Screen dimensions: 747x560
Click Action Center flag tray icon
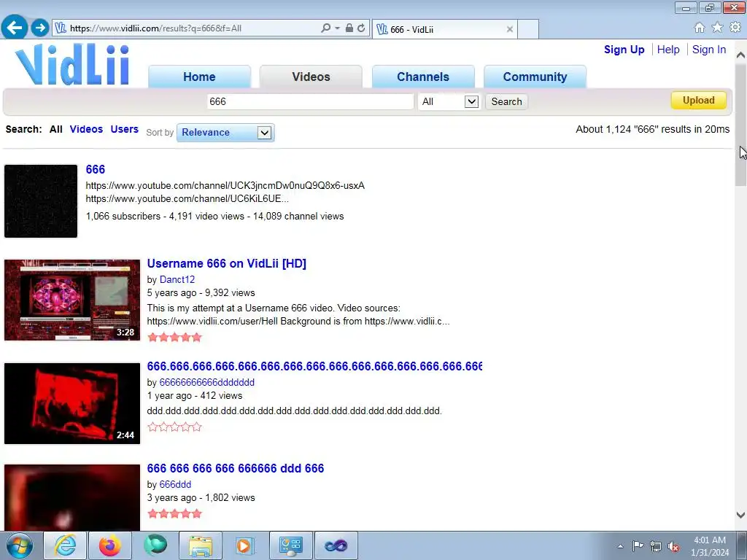click(x=638, y=546)
